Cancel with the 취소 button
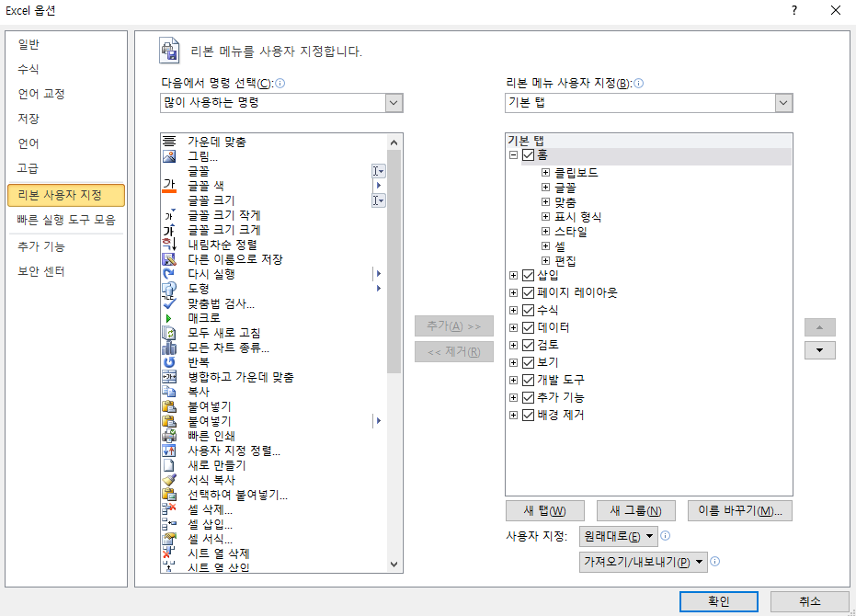Screen dimensions: 856x616 click(x=810, y=601)
